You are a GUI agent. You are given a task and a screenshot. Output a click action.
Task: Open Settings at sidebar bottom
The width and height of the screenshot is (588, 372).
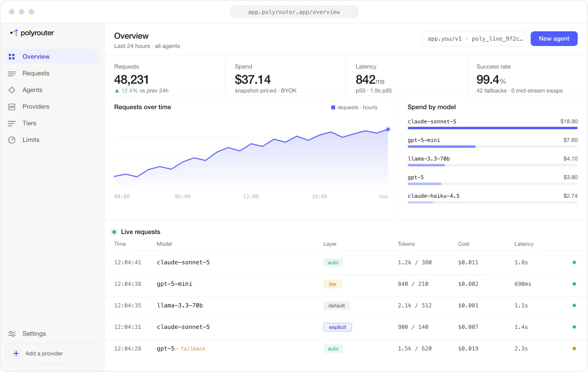tap(52, 334)
